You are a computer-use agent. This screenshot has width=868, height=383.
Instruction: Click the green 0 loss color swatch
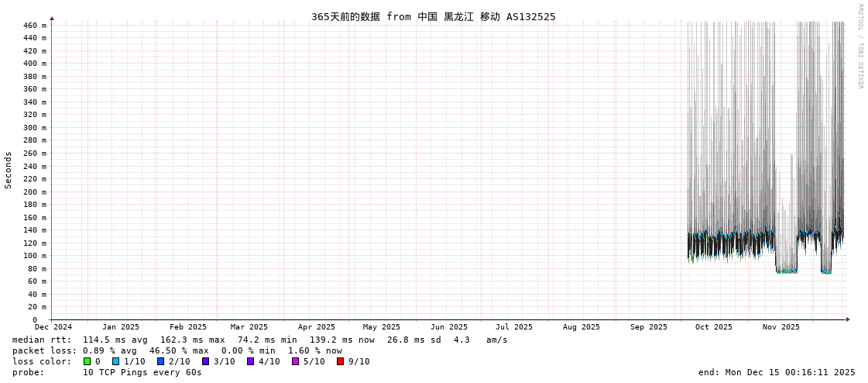pyautogui.click(x=87, y=361)
